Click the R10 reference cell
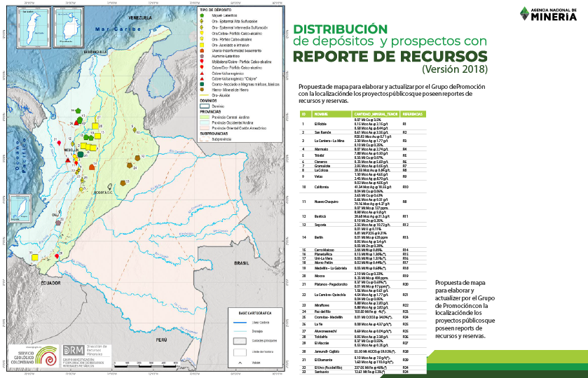588x378 pixels. coord(405,187)
